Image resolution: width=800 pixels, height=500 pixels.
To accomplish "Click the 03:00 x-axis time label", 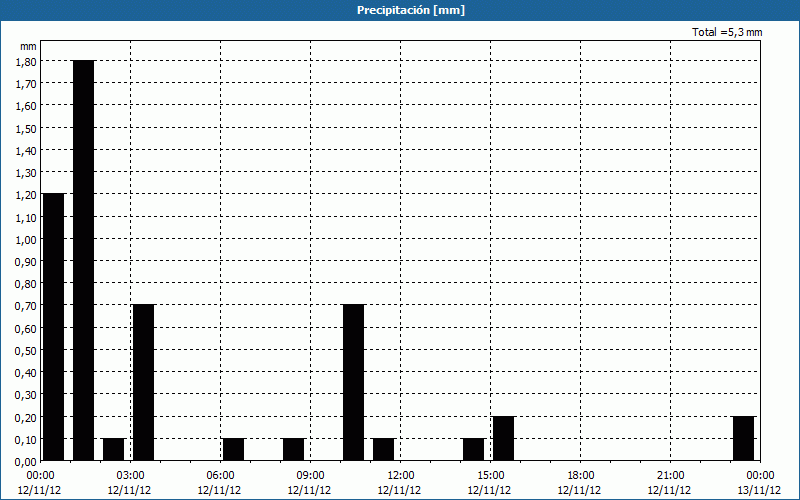I will point(131,476).
